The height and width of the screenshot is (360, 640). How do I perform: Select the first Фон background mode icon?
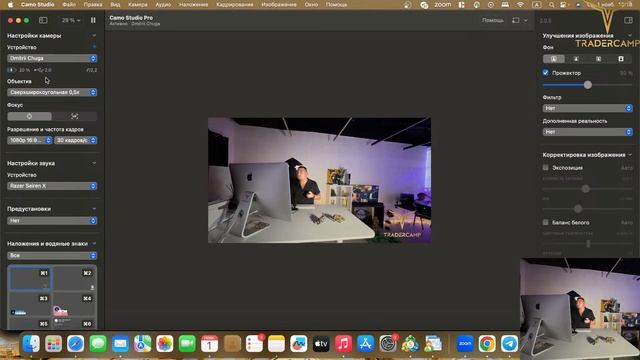[x=554, y=59]
